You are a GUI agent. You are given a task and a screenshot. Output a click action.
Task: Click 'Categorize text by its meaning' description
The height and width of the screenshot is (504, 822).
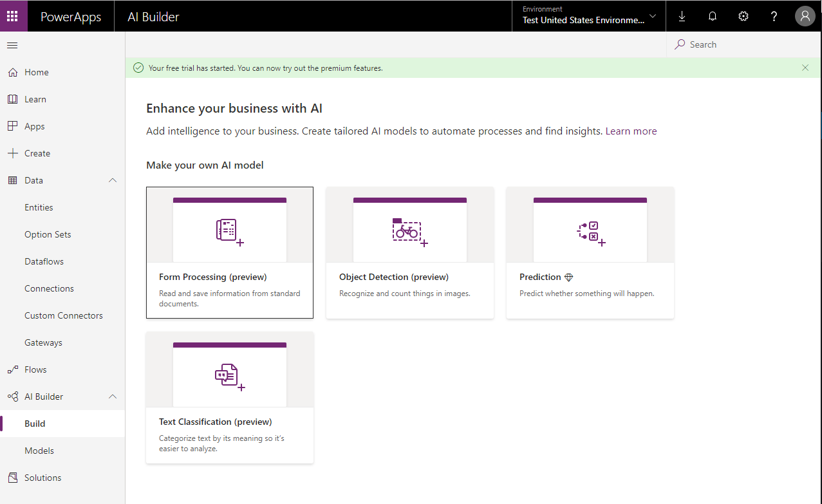tap(221, 443)
